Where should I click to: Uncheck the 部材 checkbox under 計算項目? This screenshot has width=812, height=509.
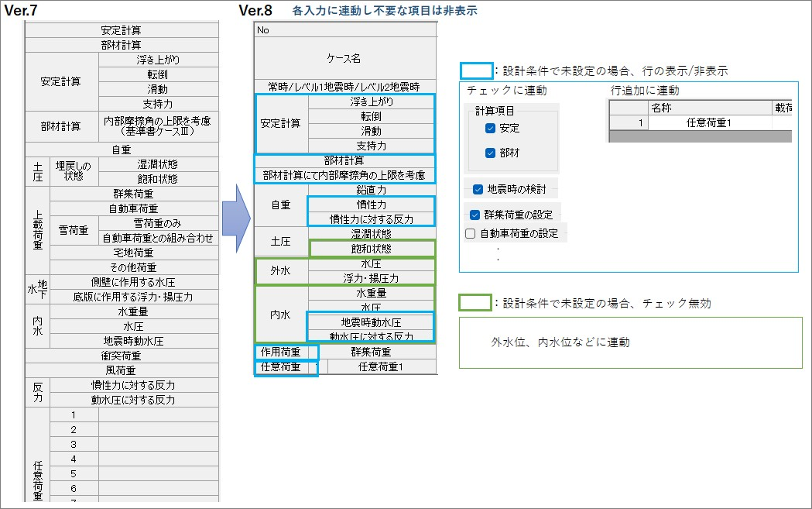[490, 153]
